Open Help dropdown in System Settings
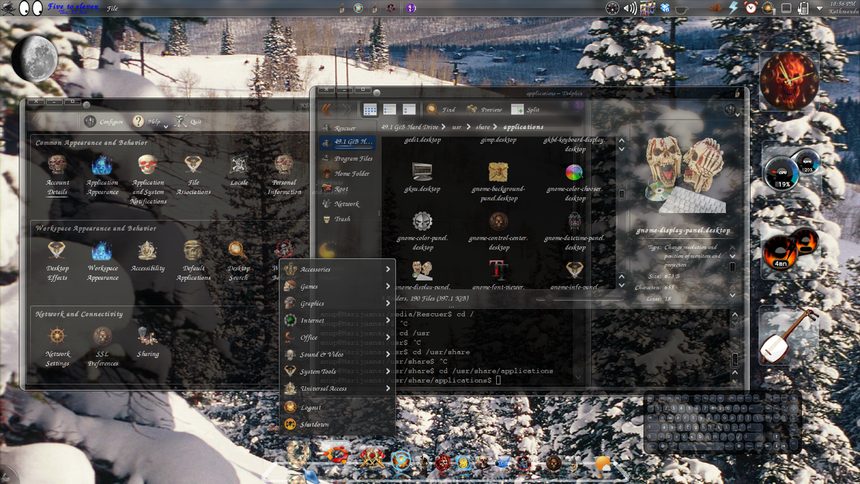The height and width of the screenshot is (484, 860). pos(150,121)
